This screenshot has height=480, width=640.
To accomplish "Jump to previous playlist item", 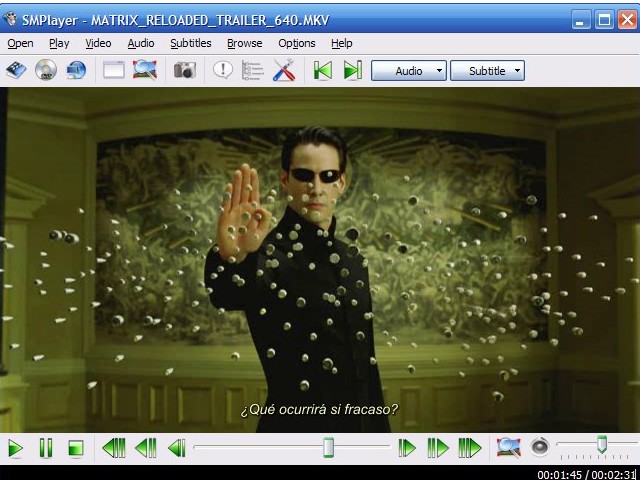I will [x=322, y=70].
